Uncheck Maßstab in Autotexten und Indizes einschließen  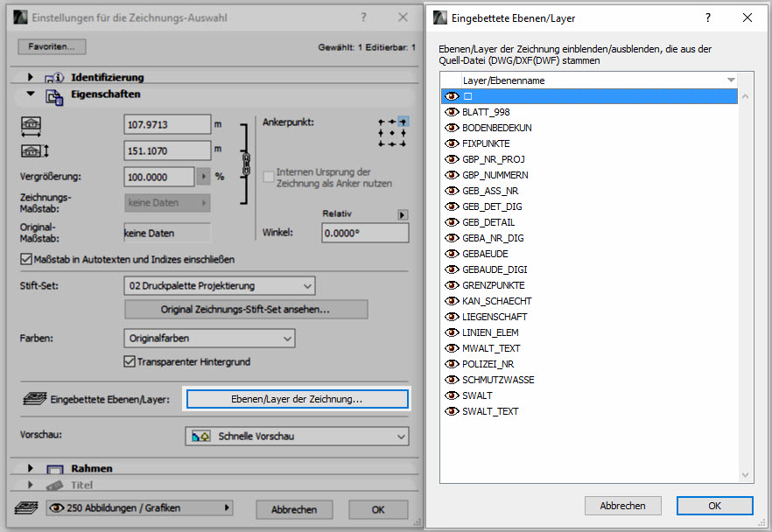(26, 259)
